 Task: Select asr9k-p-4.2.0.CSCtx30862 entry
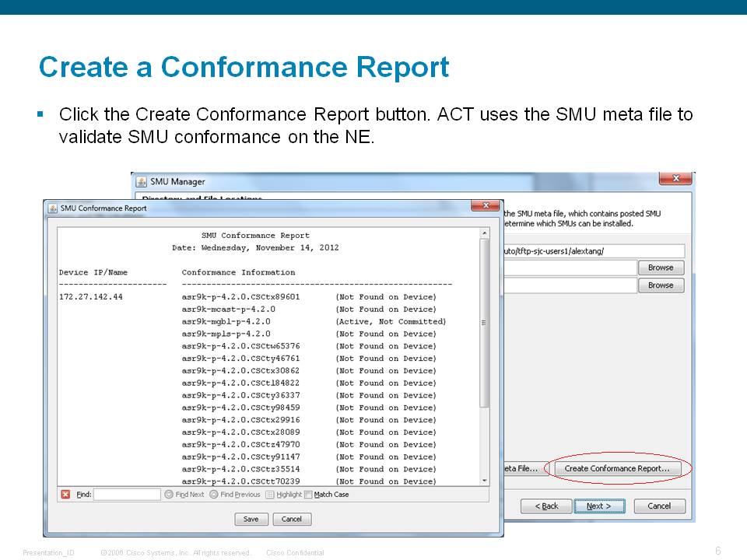pyautogui.click(x=240, y=371)
